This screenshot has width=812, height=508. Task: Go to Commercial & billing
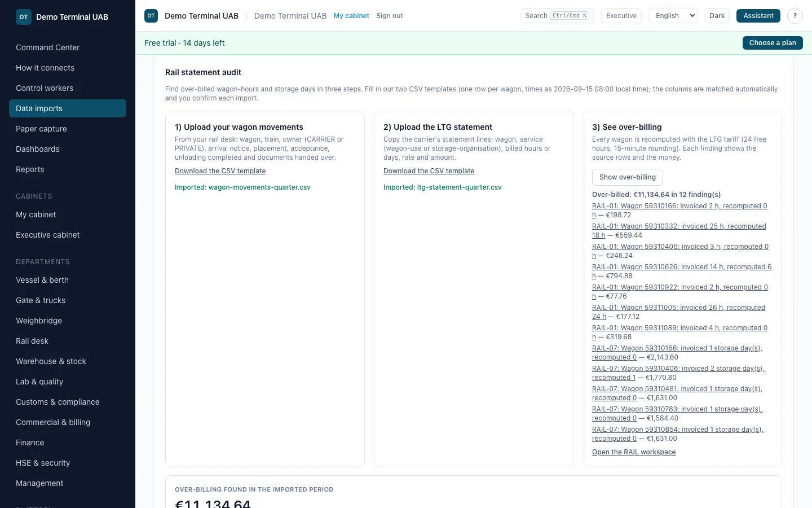coord(68,422)
